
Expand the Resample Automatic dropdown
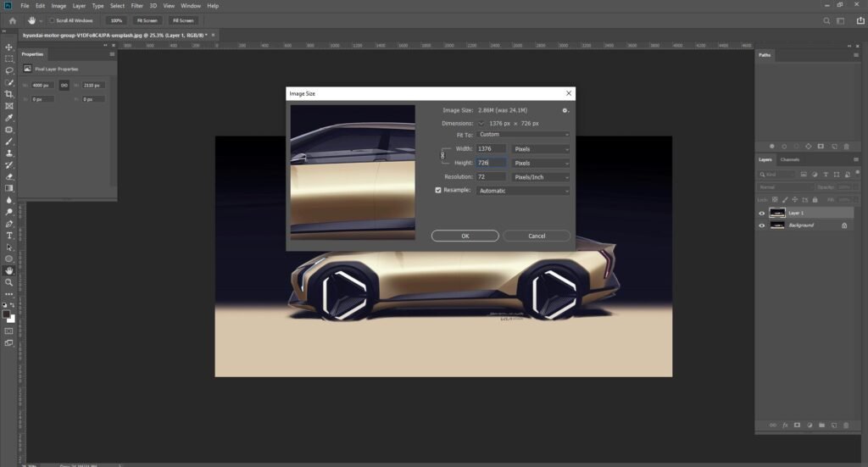(x=523, y=191)
